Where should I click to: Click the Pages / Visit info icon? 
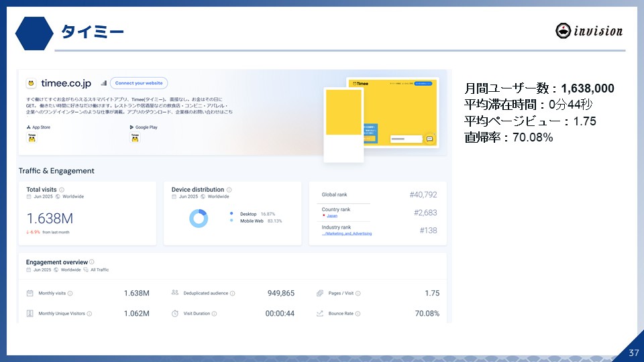pos(358,294)
